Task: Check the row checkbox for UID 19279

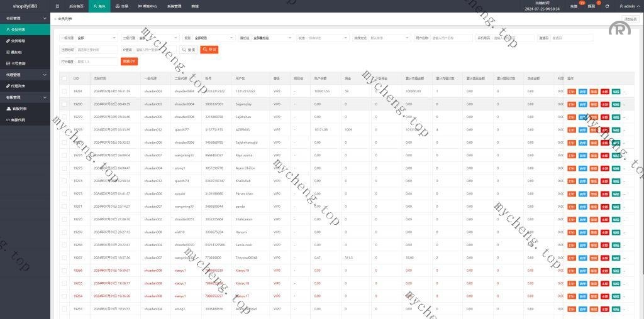Action: (x=64, y=117)
